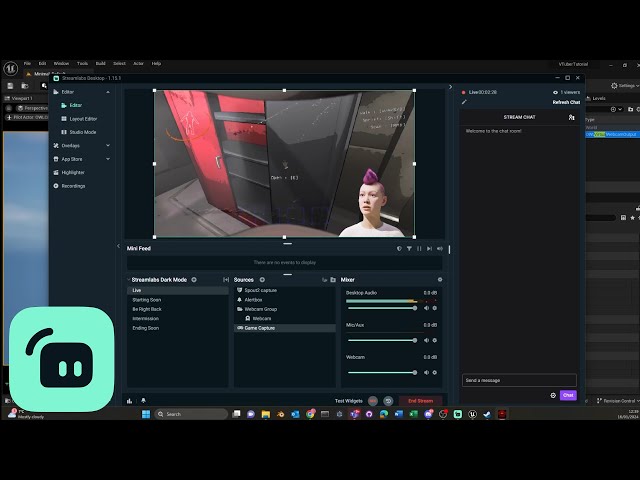Click the taskbar Search box
Image resolution: width=640 pixels, height=480 pixels.
[191, 414]
